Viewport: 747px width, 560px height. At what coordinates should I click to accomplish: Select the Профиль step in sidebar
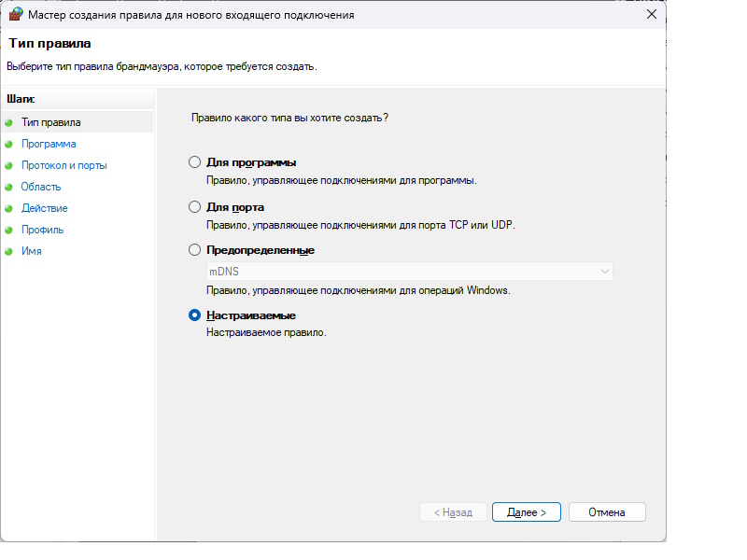click(x=42, y=230)
